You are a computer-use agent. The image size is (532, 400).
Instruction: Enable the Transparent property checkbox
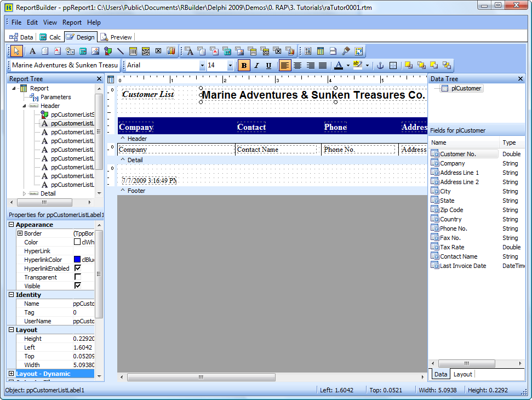(x=78, y=277)
